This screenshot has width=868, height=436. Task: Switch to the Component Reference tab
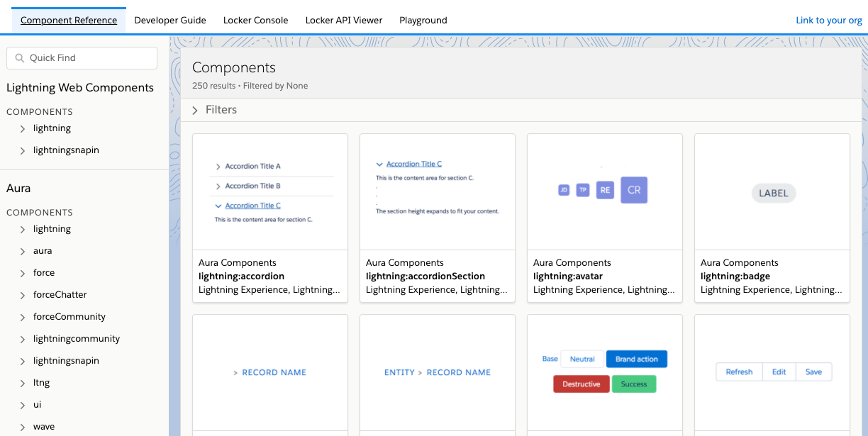[69, 20]
